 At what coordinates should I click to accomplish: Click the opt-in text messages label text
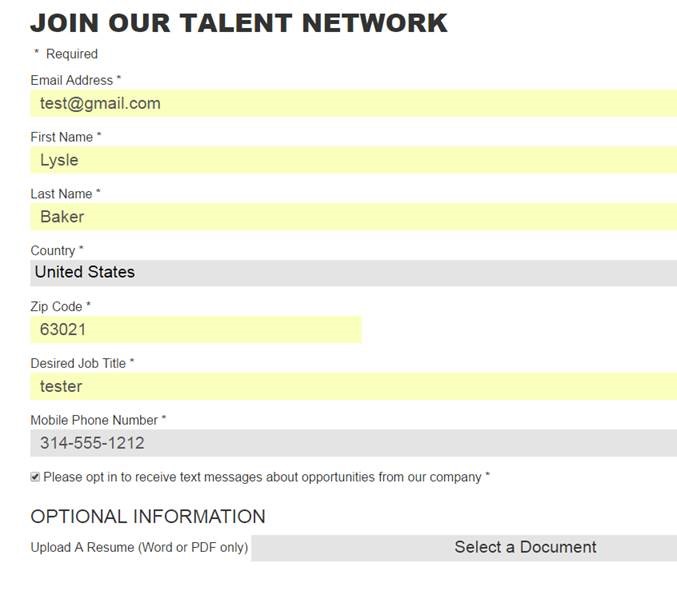coord(265,478)
